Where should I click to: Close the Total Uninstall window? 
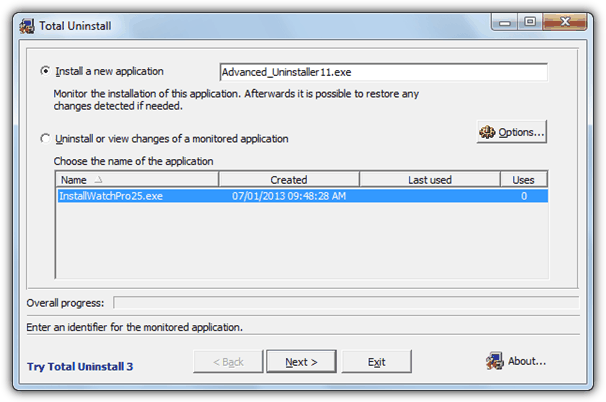[x=566, y=19]
